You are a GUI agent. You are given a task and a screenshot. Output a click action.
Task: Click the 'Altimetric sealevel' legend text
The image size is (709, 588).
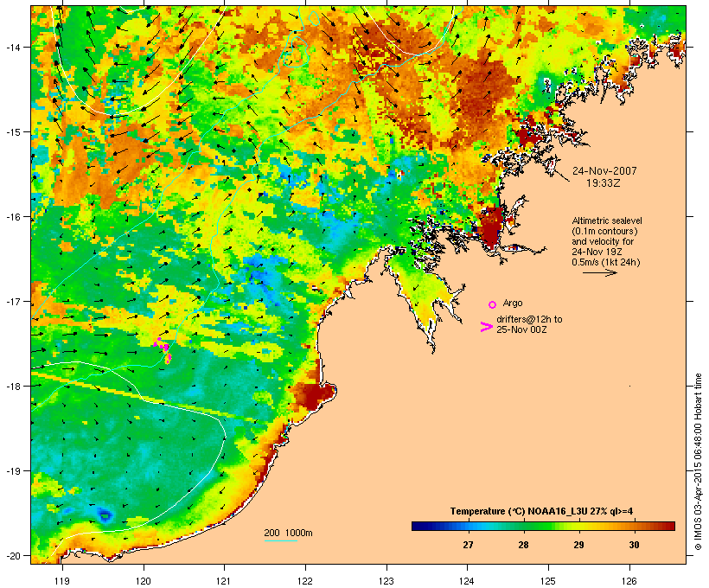point(607,220)
